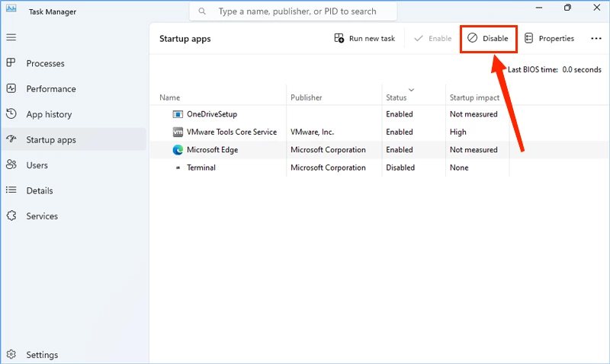Sort by the Name column header

pos(169,97)
